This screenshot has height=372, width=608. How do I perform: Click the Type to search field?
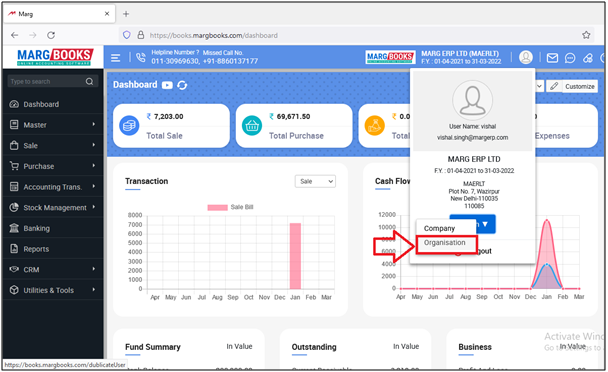tap(47, 81)
